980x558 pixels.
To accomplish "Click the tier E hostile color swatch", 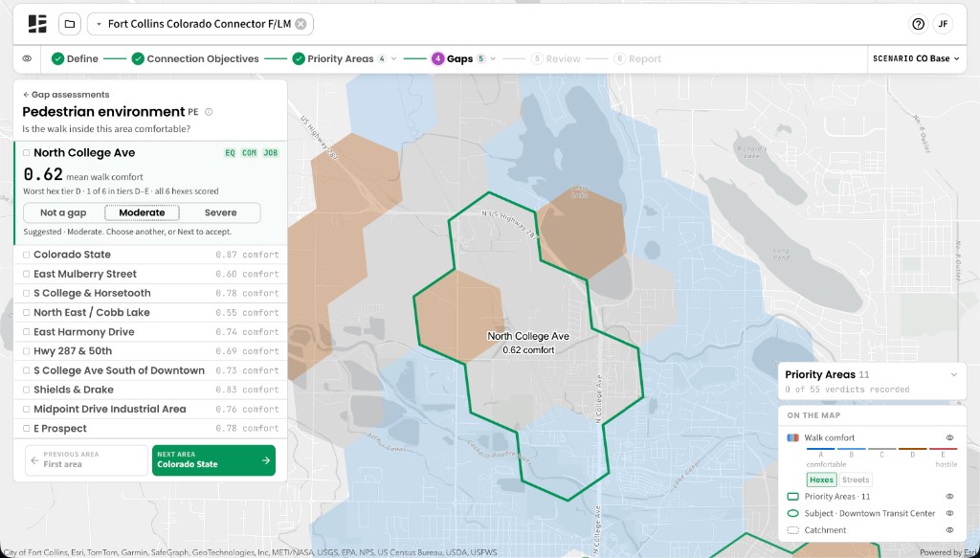I will (943, 449).
